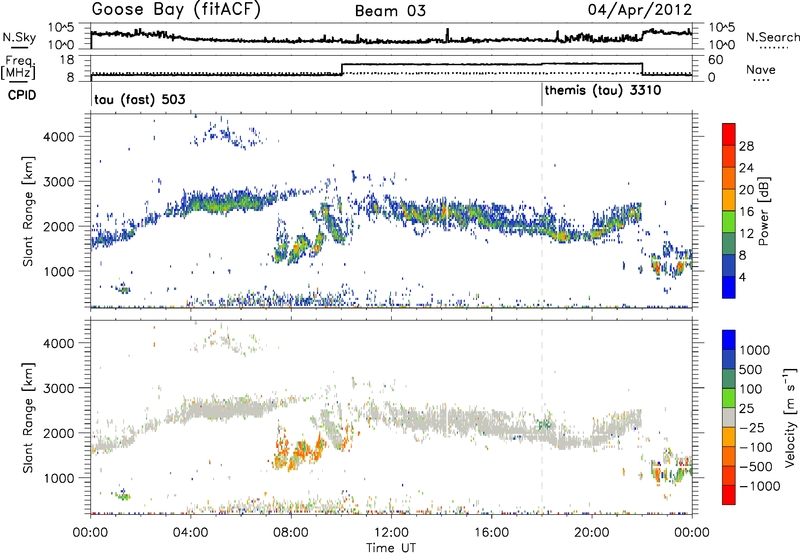Select the "themis (tau) 3310" CPID text
Image resolution: width=800 pixels, height=554 pixels.
[x=603, y=91]
